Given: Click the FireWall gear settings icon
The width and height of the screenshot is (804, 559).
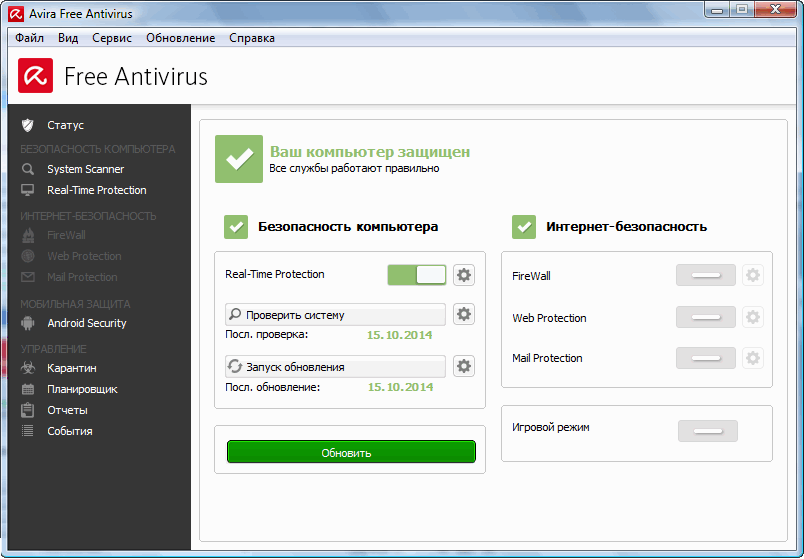Looking at the screenshot, I should [753, 275].
